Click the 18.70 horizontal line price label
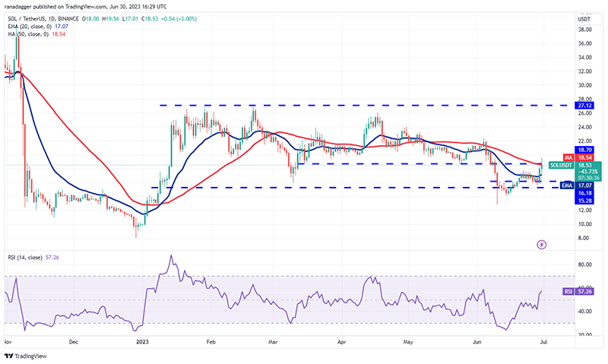The height and width of the screenshot is (364, 608). pos(584,150)
